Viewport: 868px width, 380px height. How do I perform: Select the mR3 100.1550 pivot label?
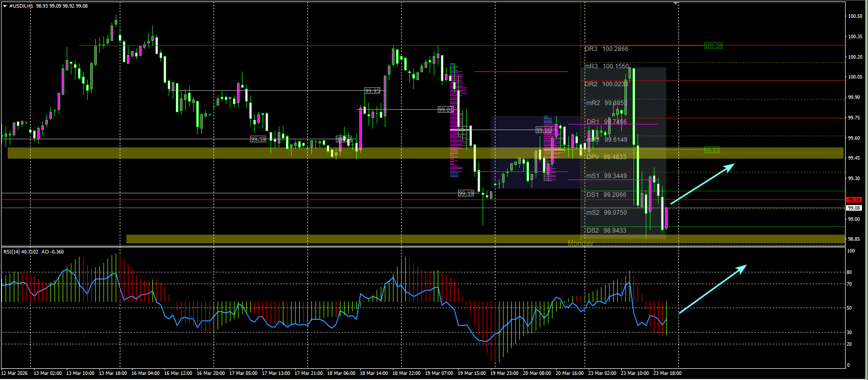coord(607,66)
